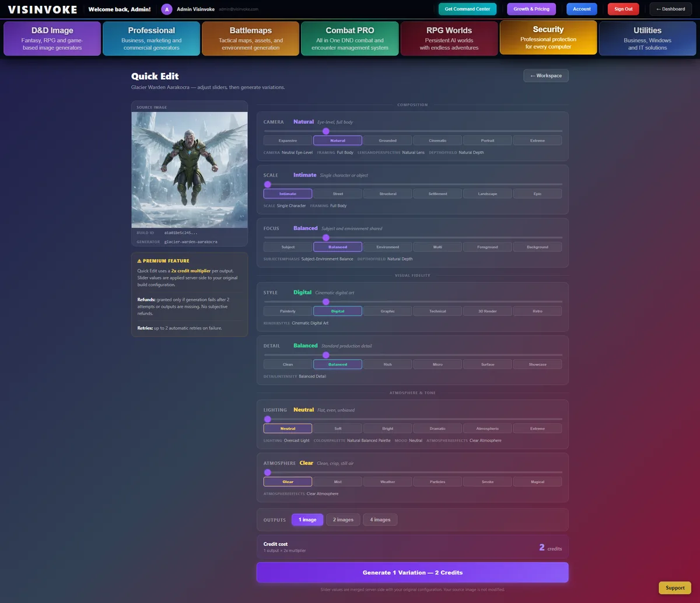The height and width of the screenshot is (603, 700).
Task: Select the Extreme camera preset
Action: [538, 141]
